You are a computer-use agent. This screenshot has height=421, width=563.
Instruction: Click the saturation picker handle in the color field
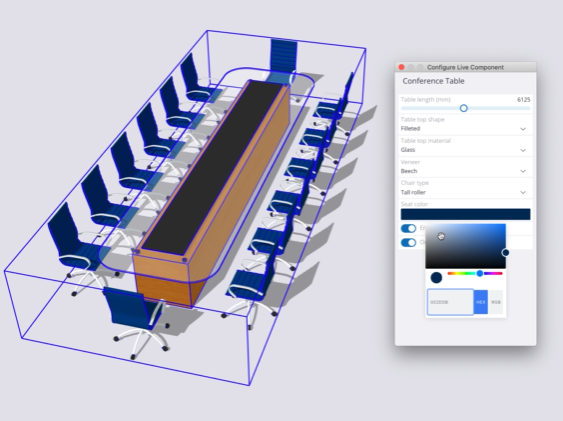[505, 253]
